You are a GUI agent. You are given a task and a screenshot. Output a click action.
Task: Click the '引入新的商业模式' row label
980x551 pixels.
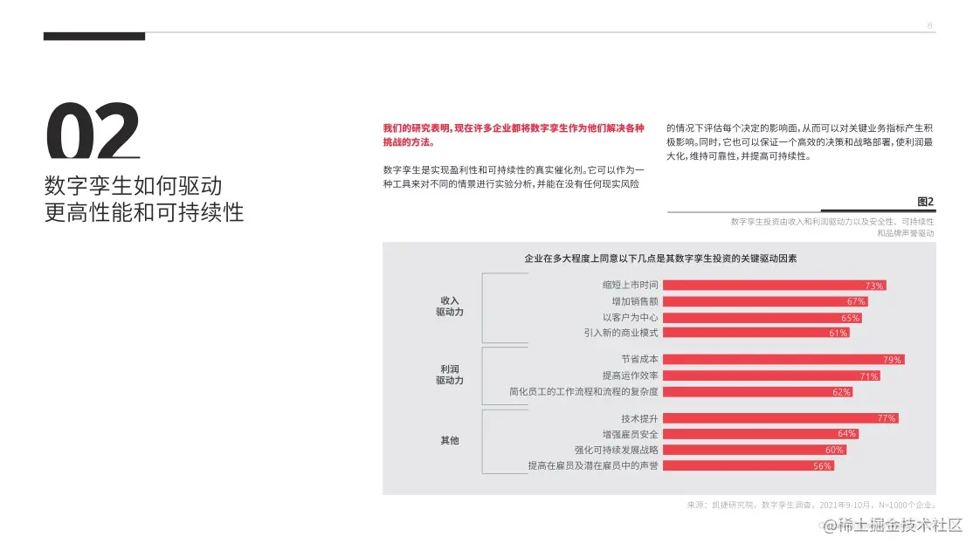(621, 333)
